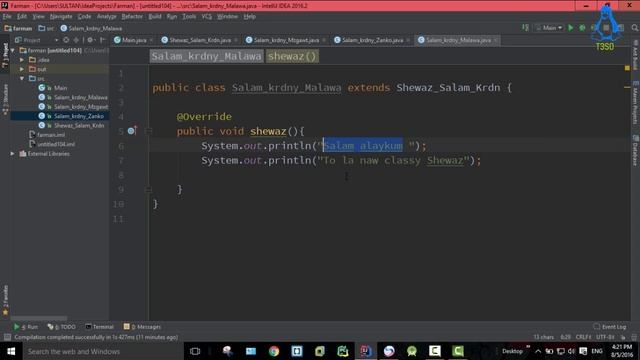Open the Maven Projects side panel
This screenshot has height=360, width=640.
(x=635, y=103)
